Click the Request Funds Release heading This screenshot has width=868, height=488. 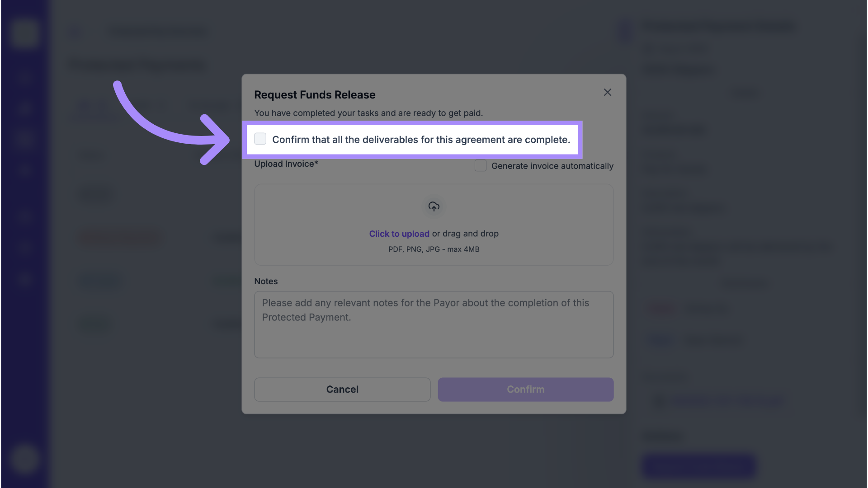(315, 95)
